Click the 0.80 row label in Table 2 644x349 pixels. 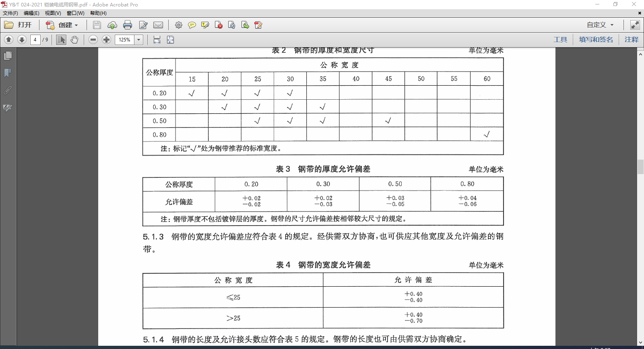click(159, 135)
